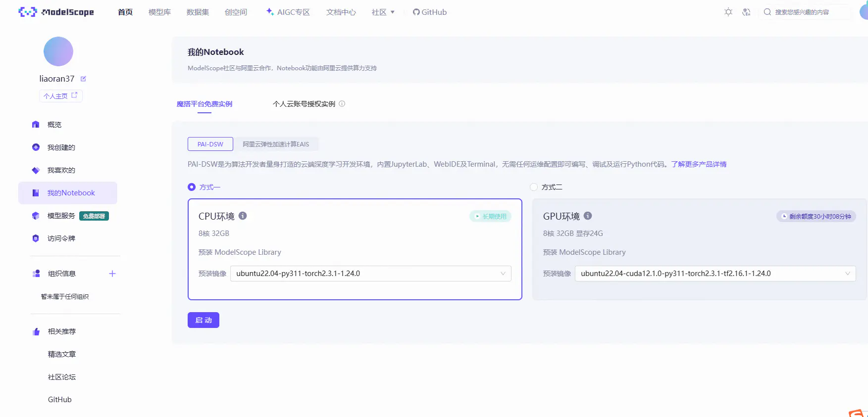Switch to the 魔搭平台免费实例 tab
The height and width of the screenshot is (417, 868).
click(x=204, y=104)
